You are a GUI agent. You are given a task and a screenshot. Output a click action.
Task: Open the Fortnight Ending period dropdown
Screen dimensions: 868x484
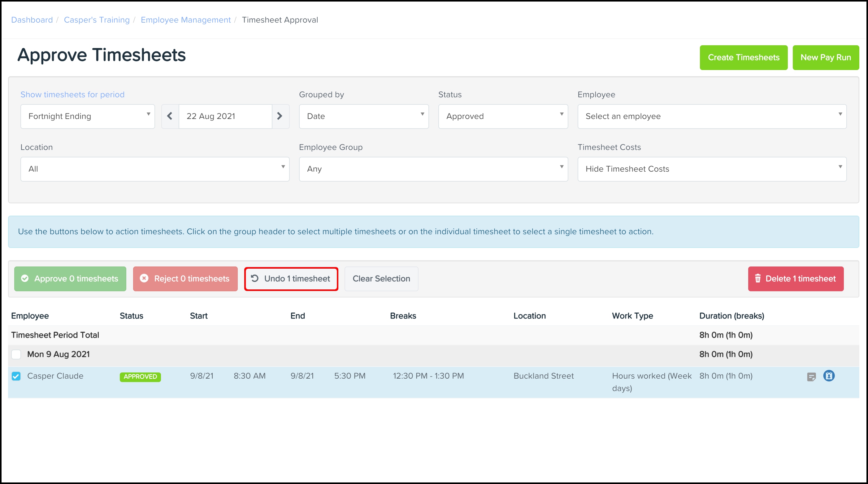point(88,117)
